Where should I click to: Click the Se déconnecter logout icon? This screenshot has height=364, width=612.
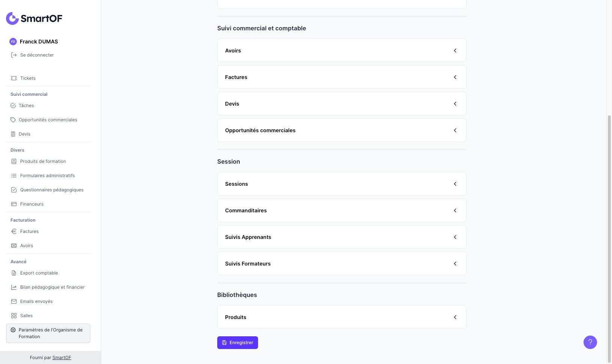click(14, 55)
